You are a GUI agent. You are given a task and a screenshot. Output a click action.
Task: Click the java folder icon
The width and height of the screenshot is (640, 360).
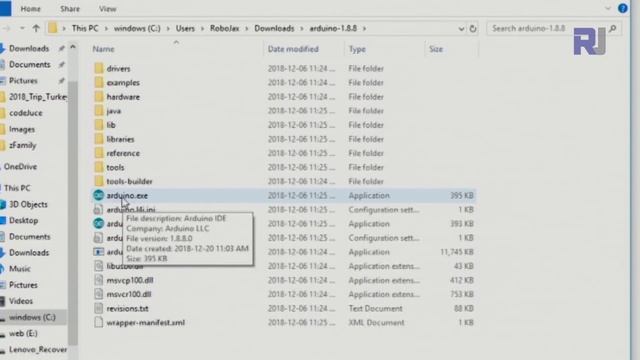click(x=99, y=111)
